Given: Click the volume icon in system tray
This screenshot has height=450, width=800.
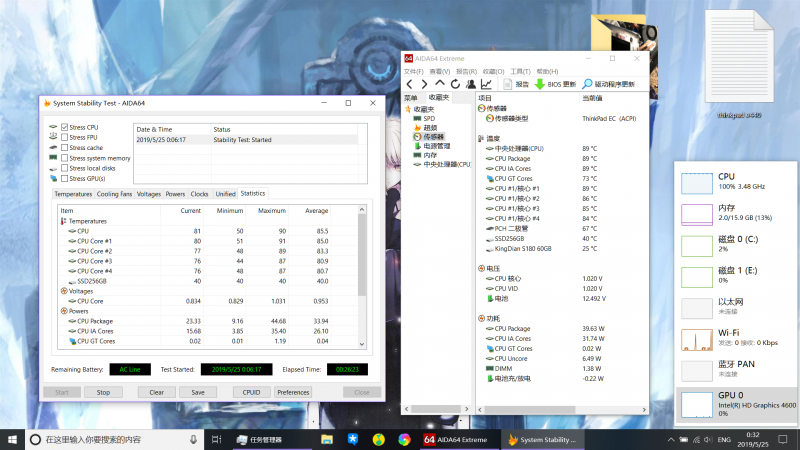Looking at the screenshot, I should point(708,439).
